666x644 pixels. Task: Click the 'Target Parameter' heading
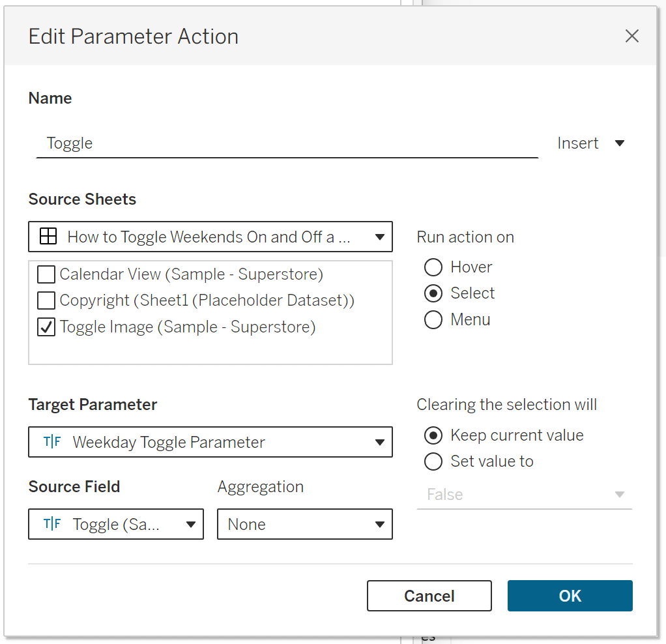93,405
